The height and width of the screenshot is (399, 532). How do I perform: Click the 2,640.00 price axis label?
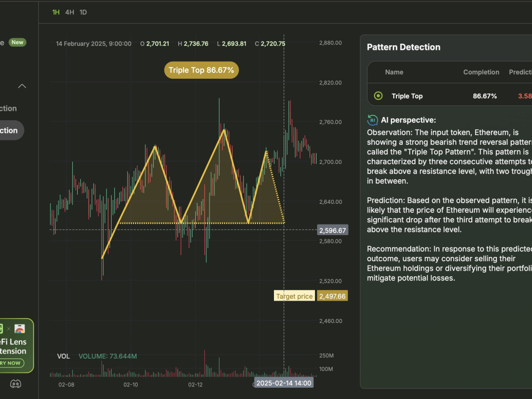pos(330,202)
